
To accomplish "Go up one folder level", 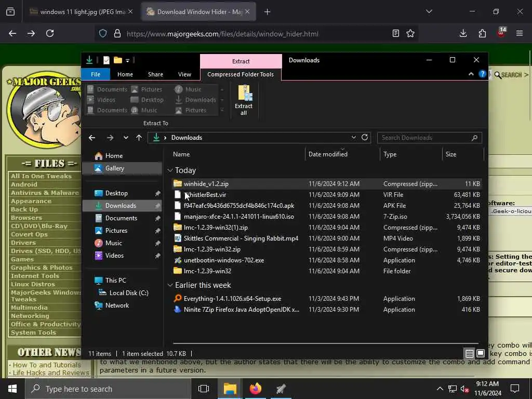I will point(139,137).
